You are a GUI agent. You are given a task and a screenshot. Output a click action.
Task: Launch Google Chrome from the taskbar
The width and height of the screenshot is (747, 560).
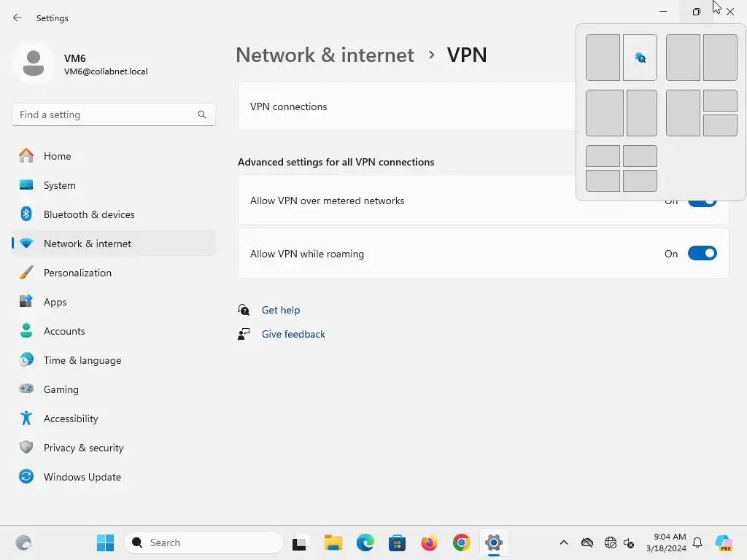click(x=461, y=542)
